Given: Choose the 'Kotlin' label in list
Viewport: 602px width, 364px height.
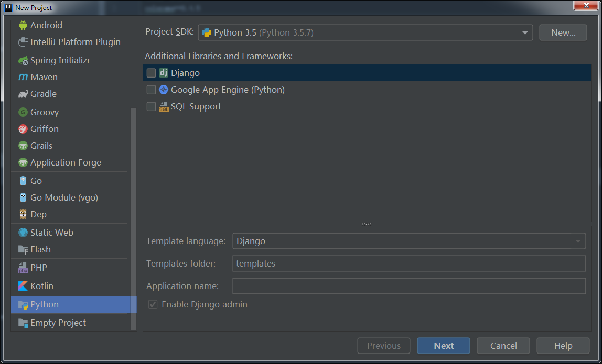Looking at the screenshot, I should click(42, 286).
